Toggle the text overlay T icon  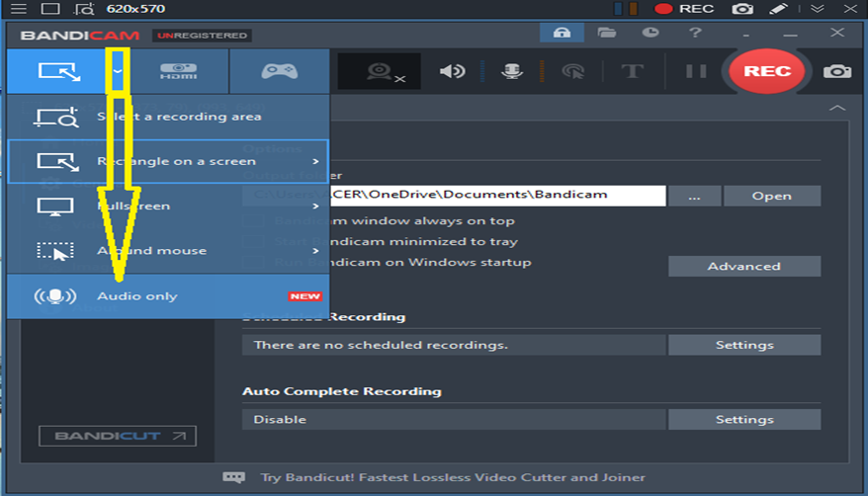[x=632, y=71]
